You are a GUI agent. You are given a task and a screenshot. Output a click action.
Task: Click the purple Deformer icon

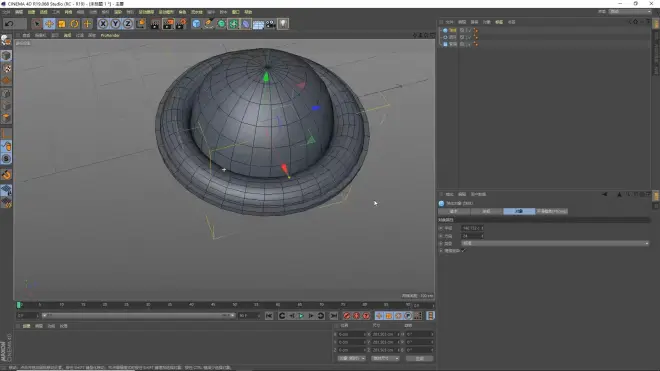coord(246,24)
